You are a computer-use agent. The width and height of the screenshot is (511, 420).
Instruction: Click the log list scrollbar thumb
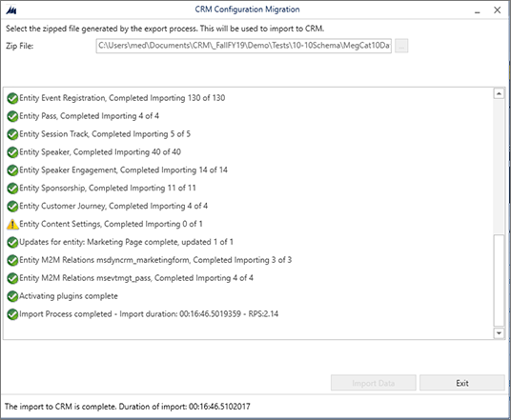499,280
